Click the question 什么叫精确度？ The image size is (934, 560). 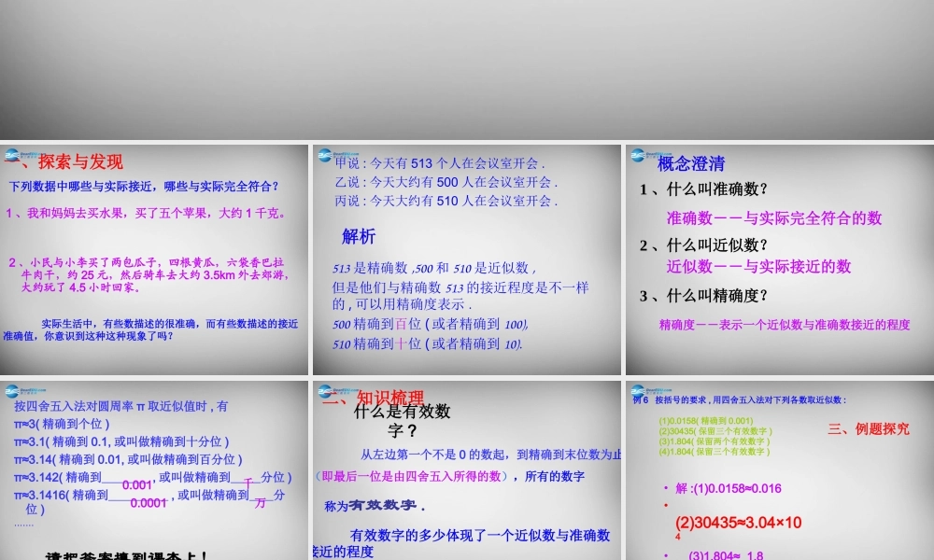704,296
